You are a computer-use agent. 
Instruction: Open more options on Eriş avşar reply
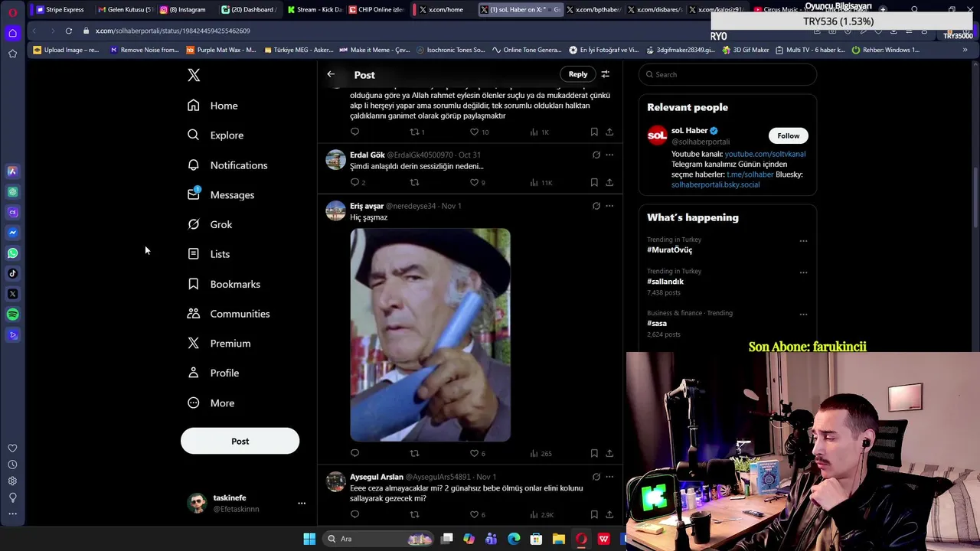(609, 206)
